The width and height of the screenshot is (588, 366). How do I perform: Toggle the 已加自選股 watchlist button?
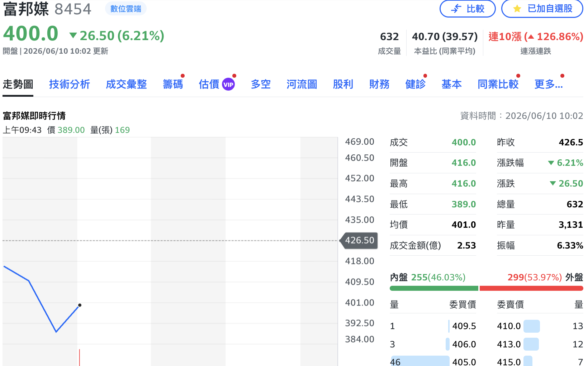point(542,9)
